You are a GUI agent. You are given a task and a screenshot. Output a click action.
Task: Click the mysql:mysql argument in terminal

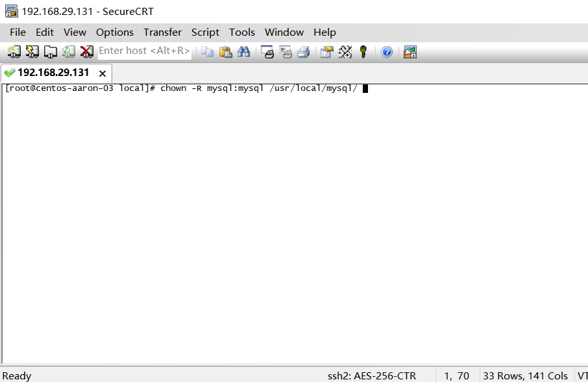[x=236, y=88]
